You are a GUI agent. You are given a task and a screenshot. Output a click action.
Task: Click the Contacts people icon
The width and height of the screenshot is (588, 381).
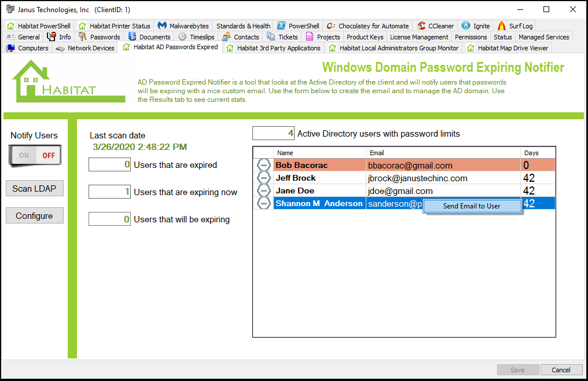click(x=226, y=36)
